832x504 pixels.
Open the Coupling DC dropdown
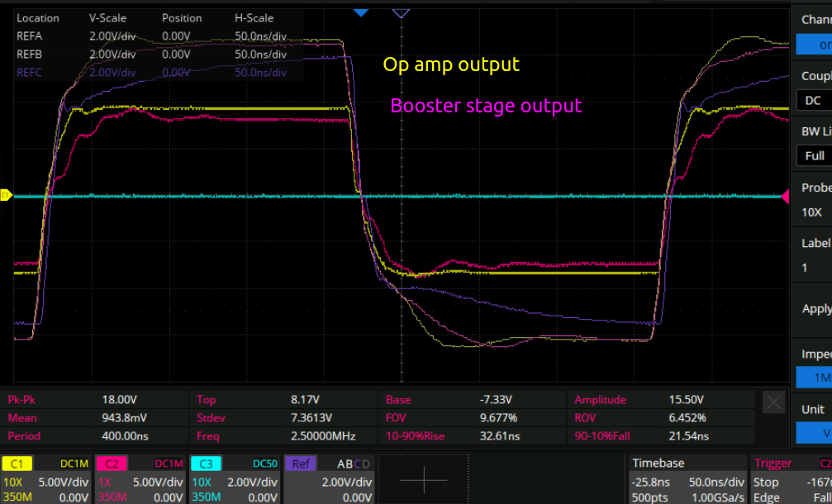click(815, 100)
